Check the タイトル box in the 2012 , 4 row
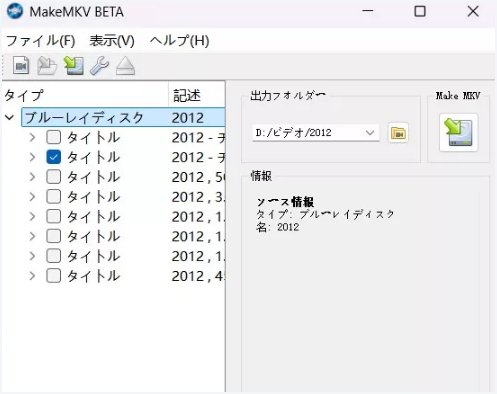 coord(54,276)
